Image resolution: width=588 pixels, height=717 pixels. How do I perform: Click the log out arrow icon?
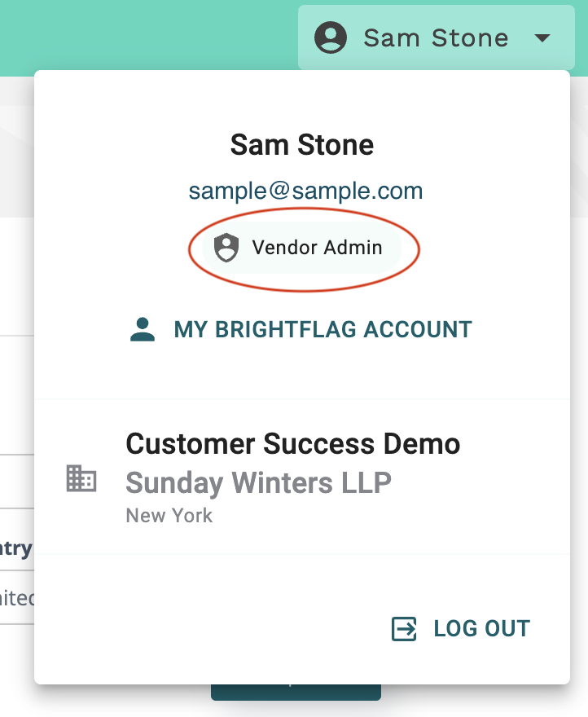pos(404,629)
